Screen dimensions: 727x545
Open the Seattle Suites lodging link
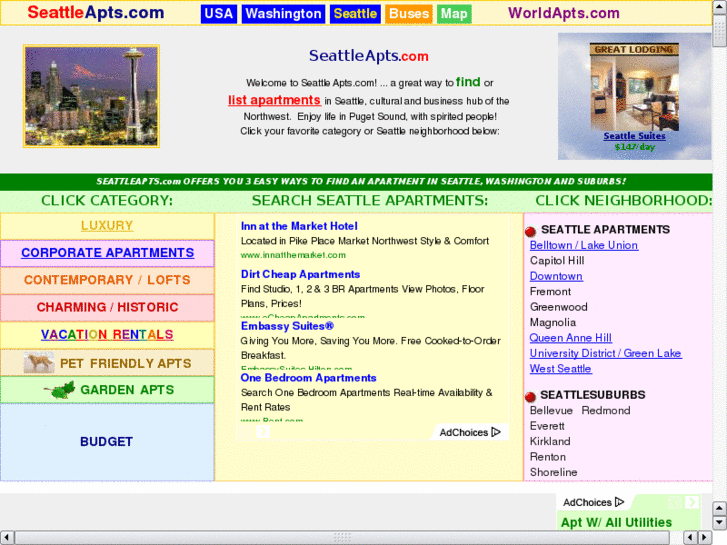[x=634, y=136]
